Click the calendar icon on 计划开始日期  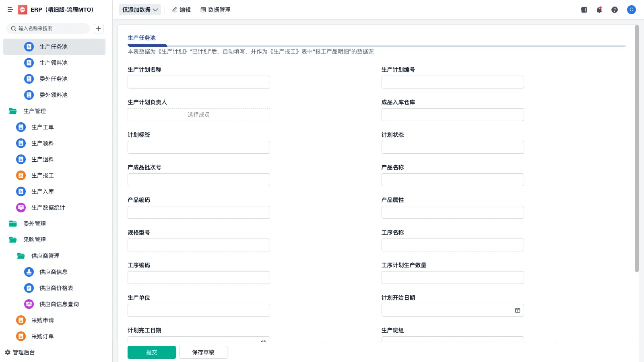tap(518, 310)
